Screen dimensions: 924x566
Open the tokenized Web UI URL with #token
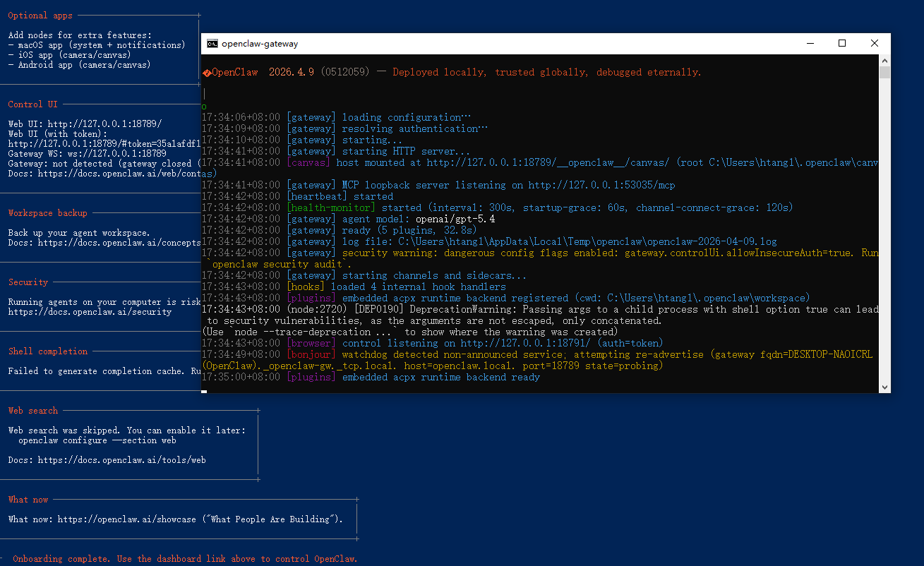coord(104,144)
